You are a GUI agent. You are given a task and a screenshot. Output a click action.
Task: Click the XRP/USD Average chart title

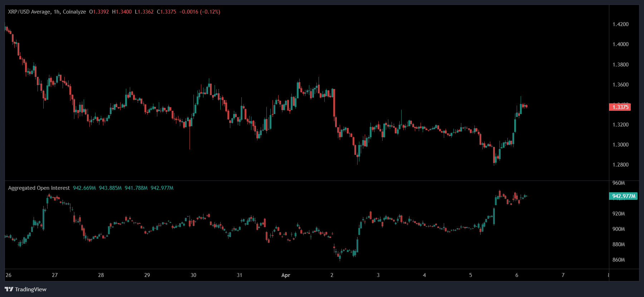(x=47, y=12)
